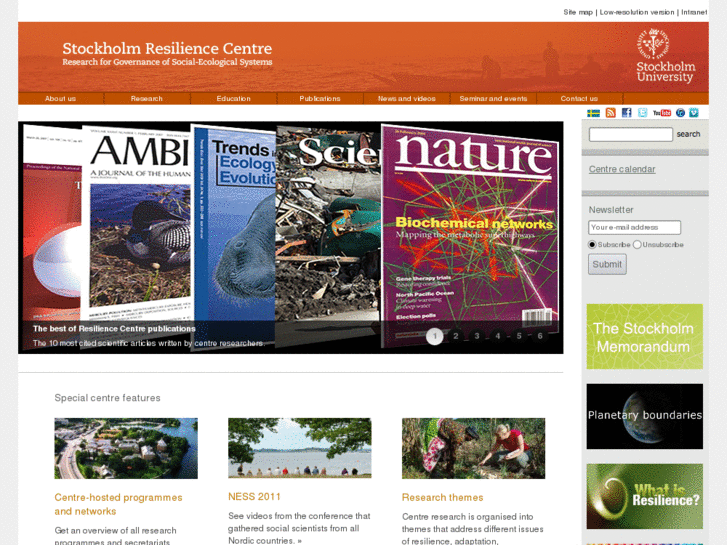This screenshot has width=727, height=545.
Task: Click the Site map link
Action: [578, 12]
